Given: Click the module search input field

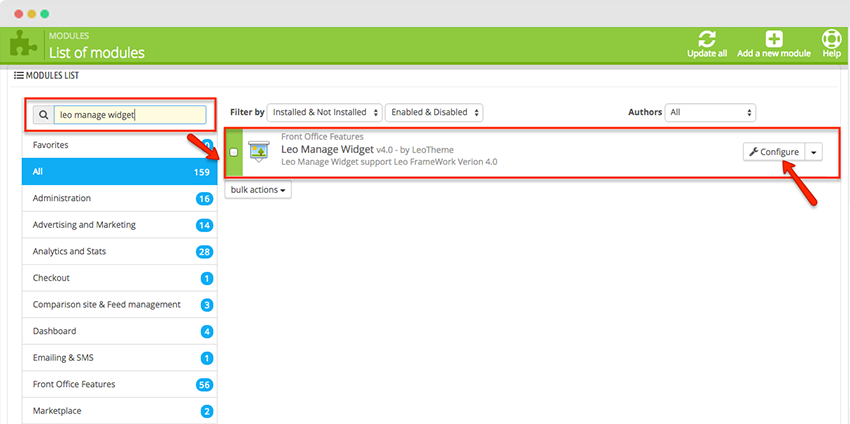Looking at the screenshot, I should [130, 115].
